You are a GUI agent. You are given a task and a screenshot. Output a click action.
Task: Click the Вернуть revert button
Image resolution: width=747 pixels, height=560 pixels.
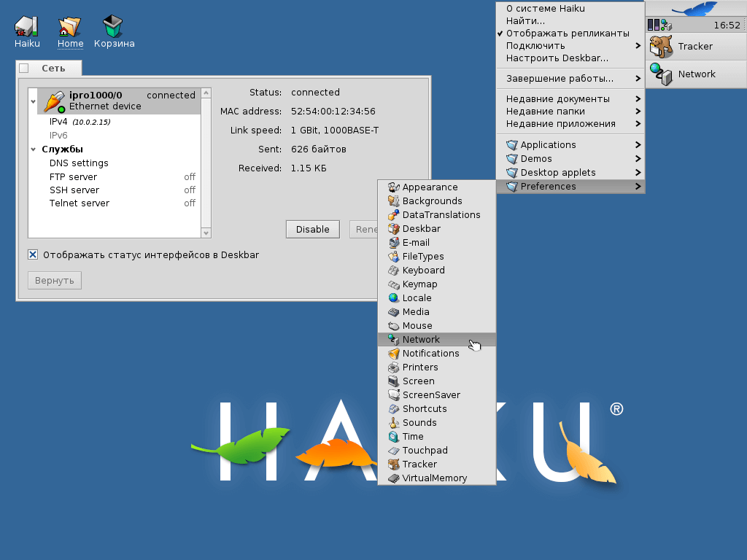[54, 281]
